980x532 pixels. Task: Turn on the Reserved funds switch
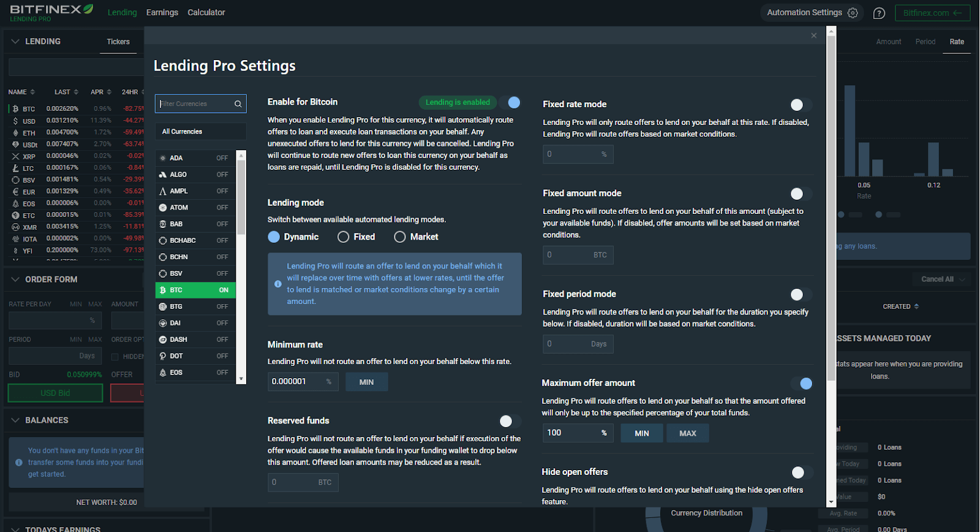click(x=510, y=421)
